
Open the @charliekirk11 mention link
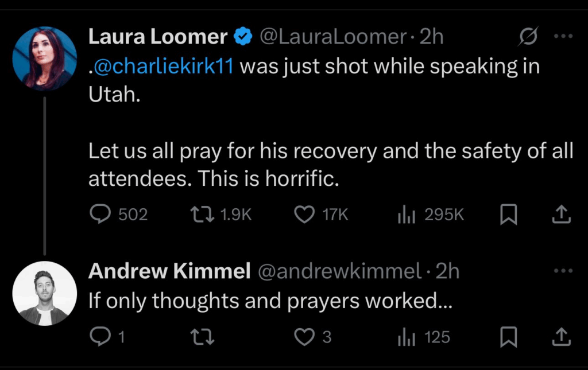[163, 67]
